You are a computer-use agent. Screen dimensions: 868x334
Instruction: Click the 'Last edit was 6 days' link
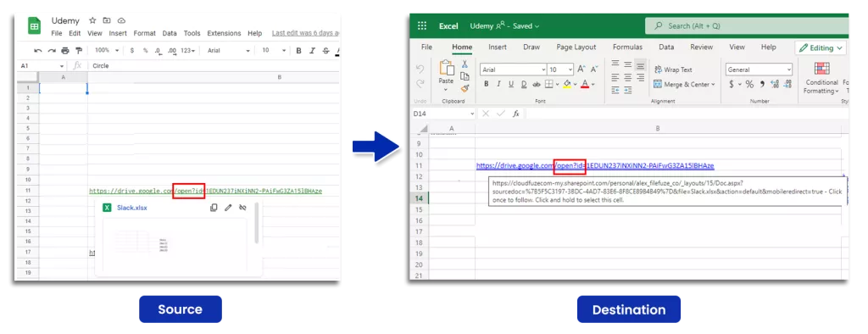pos(305,33)
